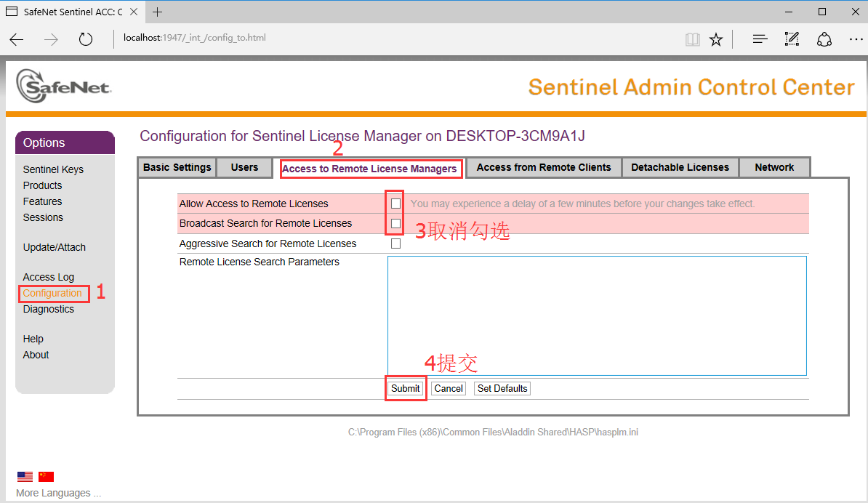Image resolution: width=868 pixels, height=503 pixels.
Task: Maximize the browser window
Action: (x=822, y=12)
